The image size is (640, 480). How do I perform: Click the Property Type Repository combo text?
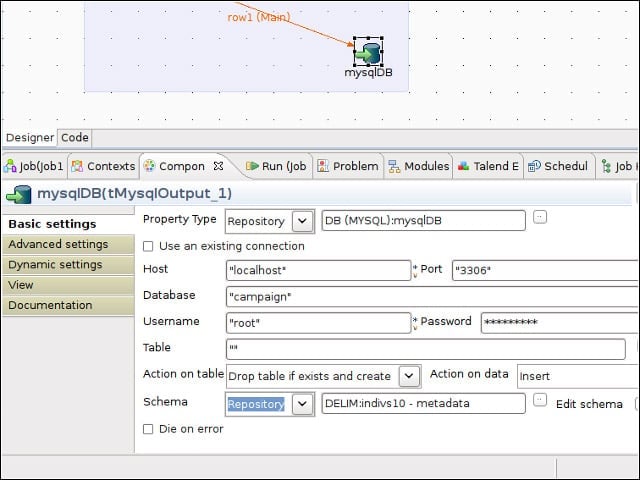[256, 221]
